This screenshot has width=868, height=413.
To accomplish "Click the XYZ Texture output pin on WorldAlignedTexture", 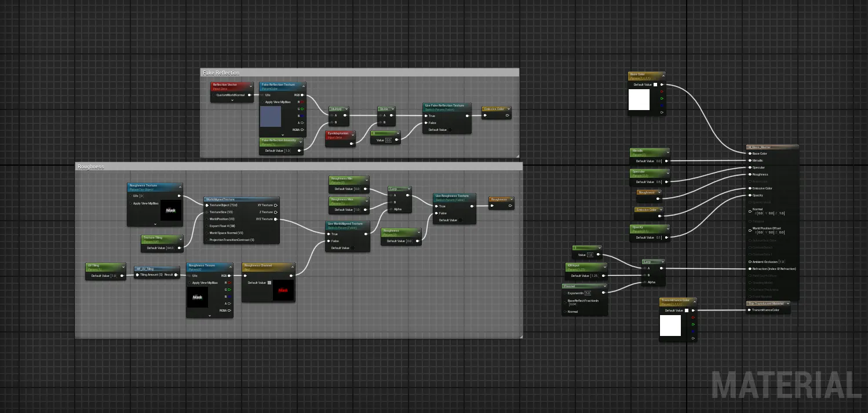I will 275,219.
